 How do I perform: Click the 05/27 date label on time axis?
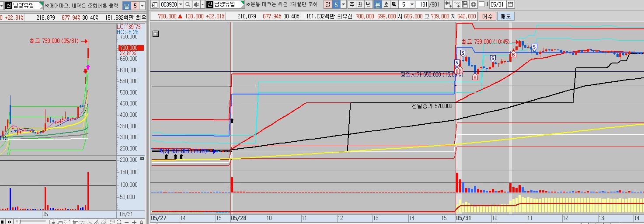158,217
